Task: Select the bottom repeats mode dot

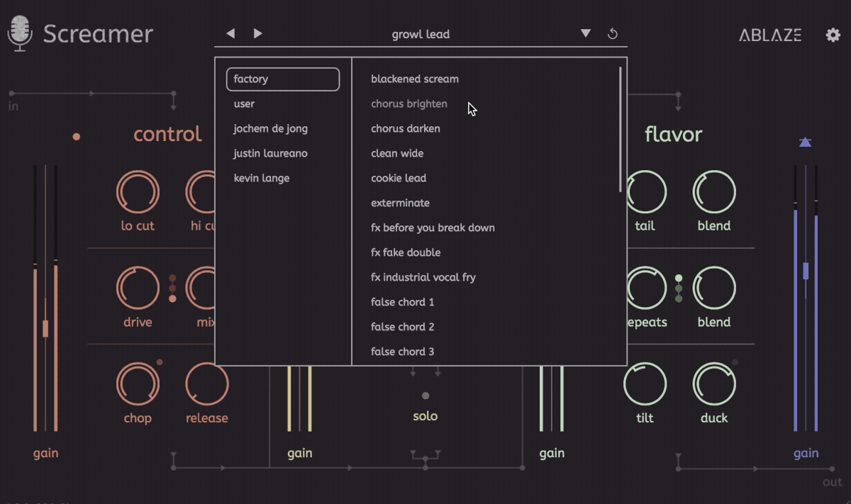Action: 679,298
